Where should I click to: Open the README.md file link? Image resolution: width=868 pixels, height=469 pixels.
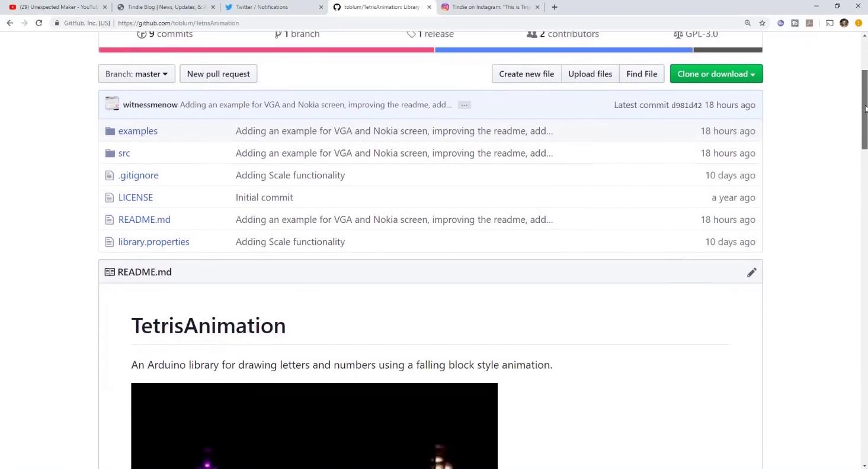[x=144, y=220]
